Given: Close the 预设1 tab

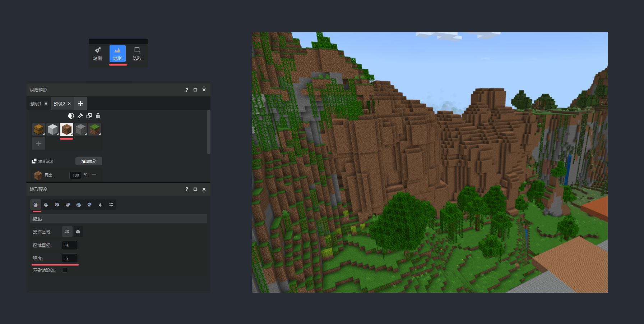Looking at the screenshot, I should (x=46, y=104).
